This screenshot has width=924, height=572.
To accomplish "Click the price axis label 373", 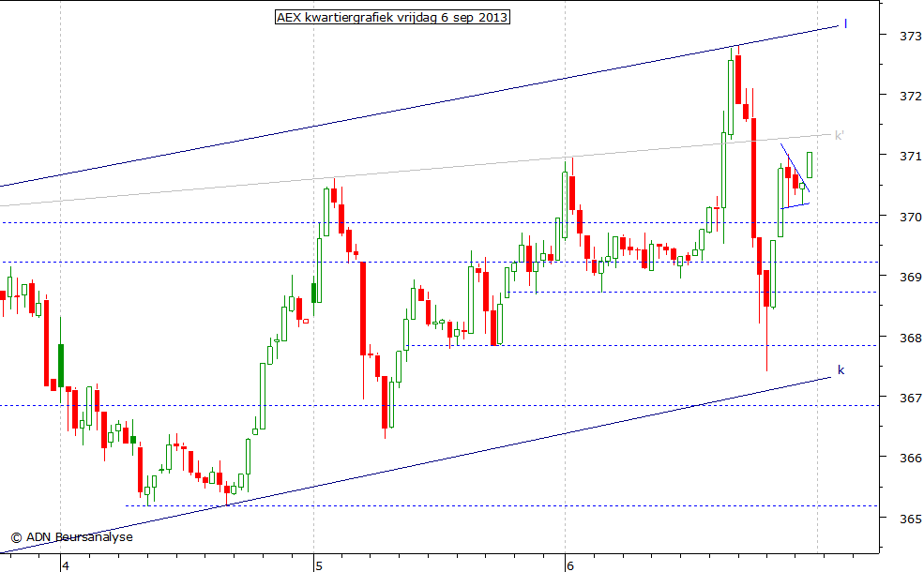I will (911, 37).
